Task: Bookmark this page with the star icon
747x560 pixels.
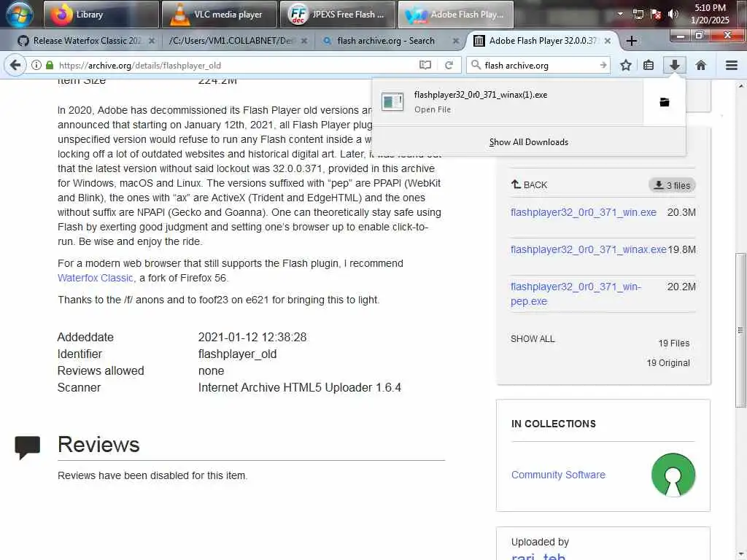Action: [x=626, y=65]
